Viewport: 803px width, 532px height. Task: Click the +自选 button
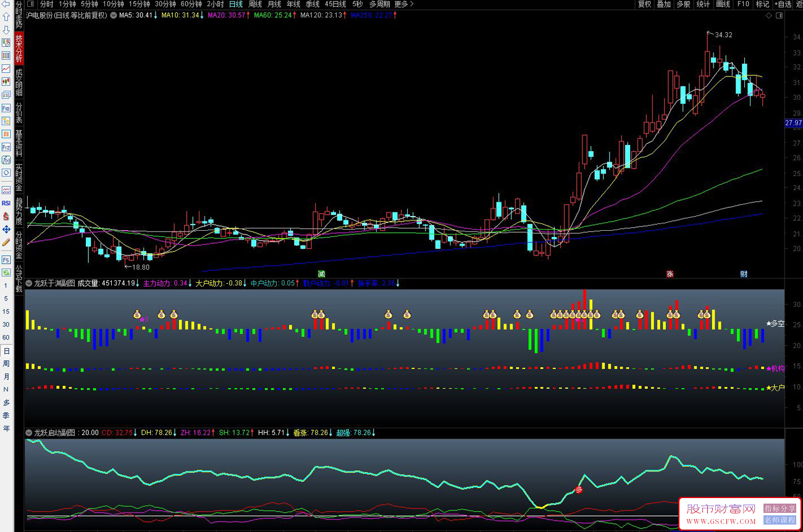781,4
